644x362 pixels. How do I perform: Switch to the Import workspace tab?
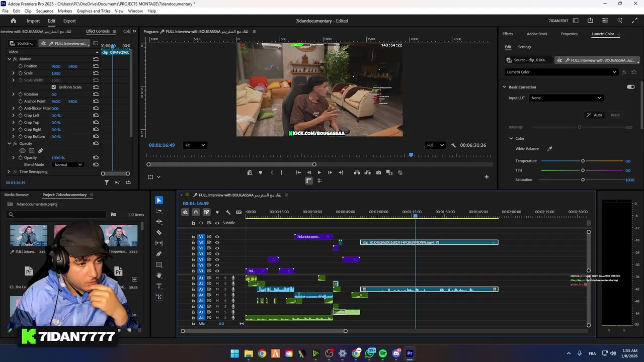coord(33,21)
